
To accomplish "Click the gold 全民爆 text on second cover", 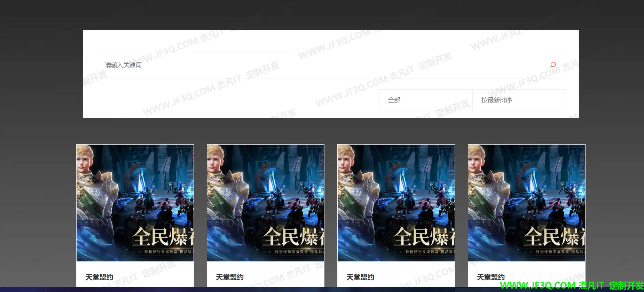I will 293,237.
